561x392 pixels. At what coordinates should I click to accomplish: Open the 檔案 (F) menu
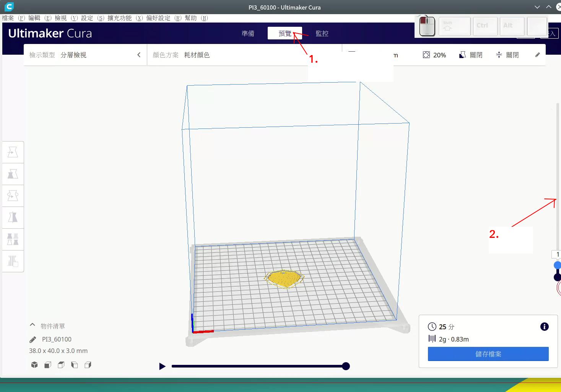tap(14, 18)
